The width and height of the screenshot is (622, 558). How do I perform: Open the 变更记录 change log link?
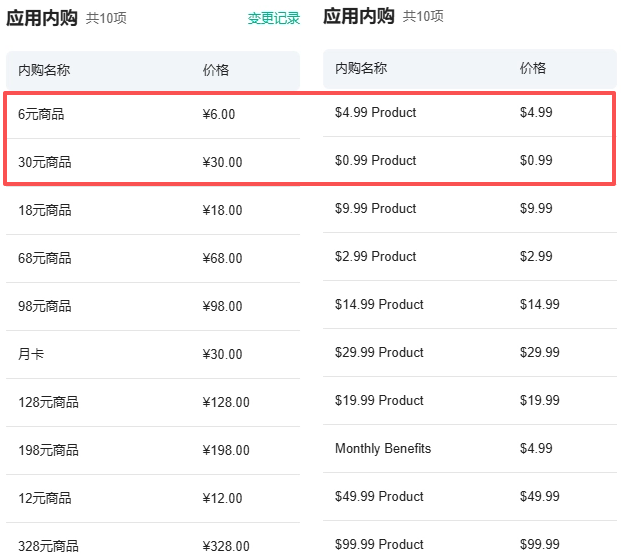[274, 18]
